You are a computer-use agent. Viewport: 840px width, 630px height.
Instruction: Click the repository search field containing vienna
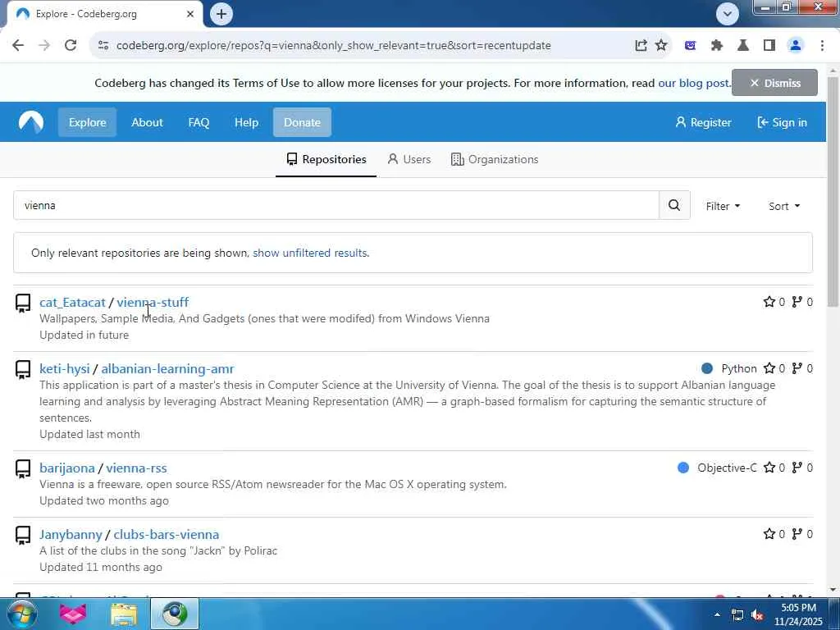[336, 205]
